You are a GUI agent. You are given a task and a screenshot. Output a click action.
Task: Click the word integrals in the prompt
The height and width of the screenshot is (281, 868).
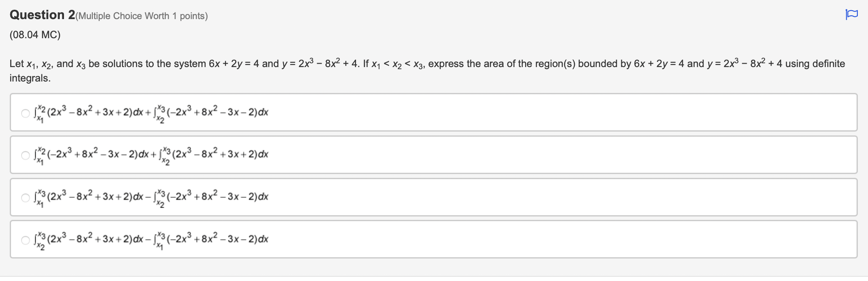pyautogui.click(x=29, y=78)
